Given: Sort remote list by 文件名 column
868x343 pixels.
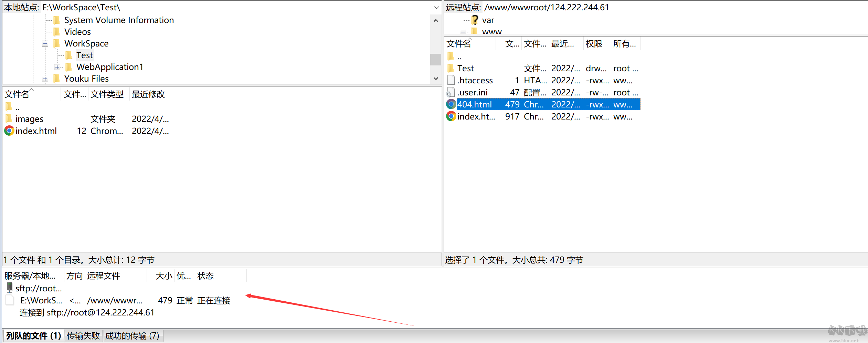Looking at the screenshot, I should point(470,44).
